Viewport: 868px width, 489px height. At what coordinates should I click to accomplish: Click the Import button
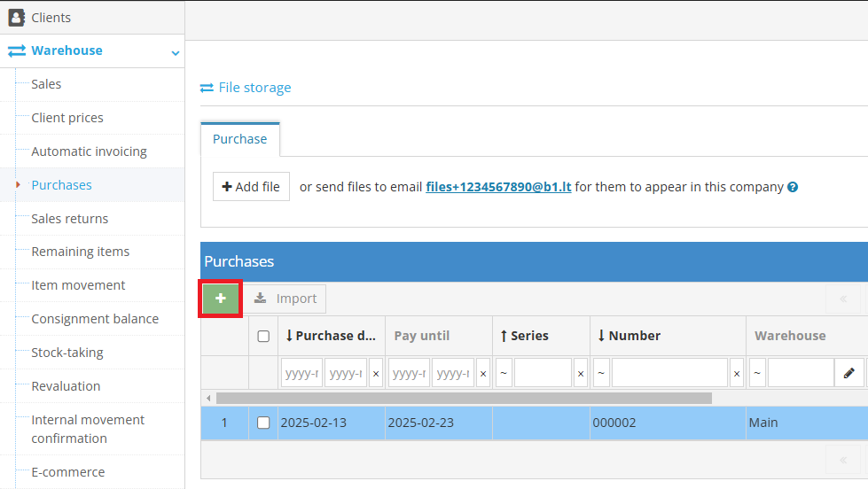(285, 299)
